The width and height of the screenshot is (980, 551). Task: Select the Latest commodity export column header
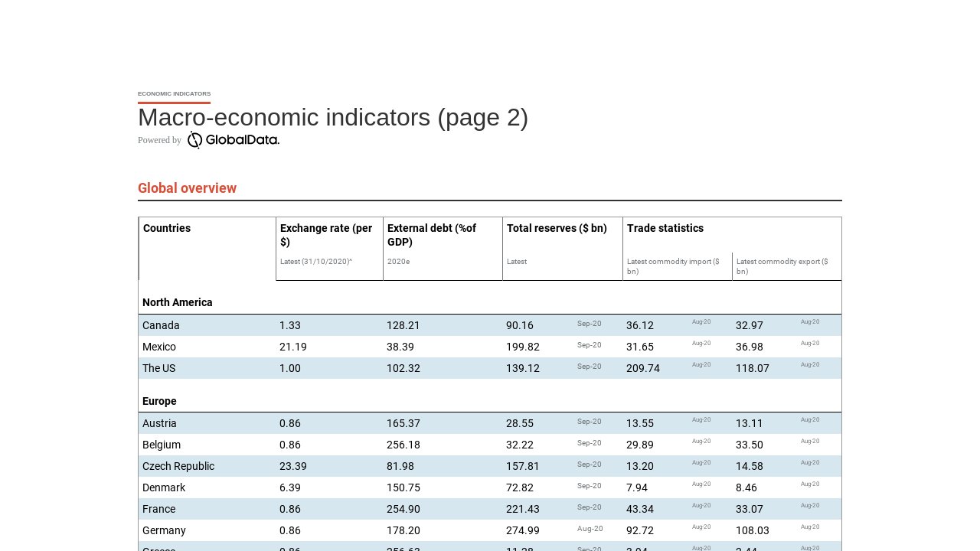(782, 266)
